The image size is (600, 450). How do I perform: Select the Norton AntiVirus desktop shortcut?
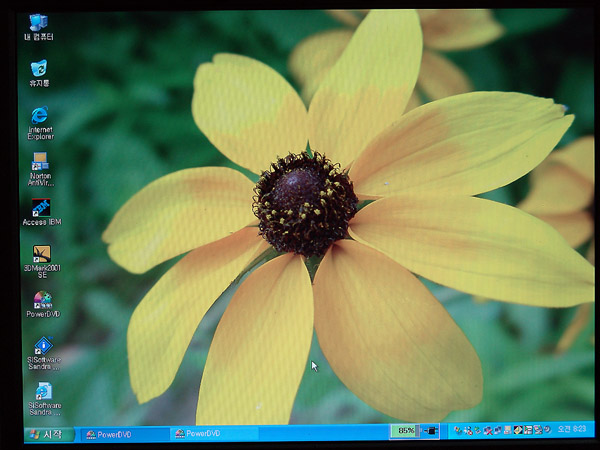[x=41, y=169]
